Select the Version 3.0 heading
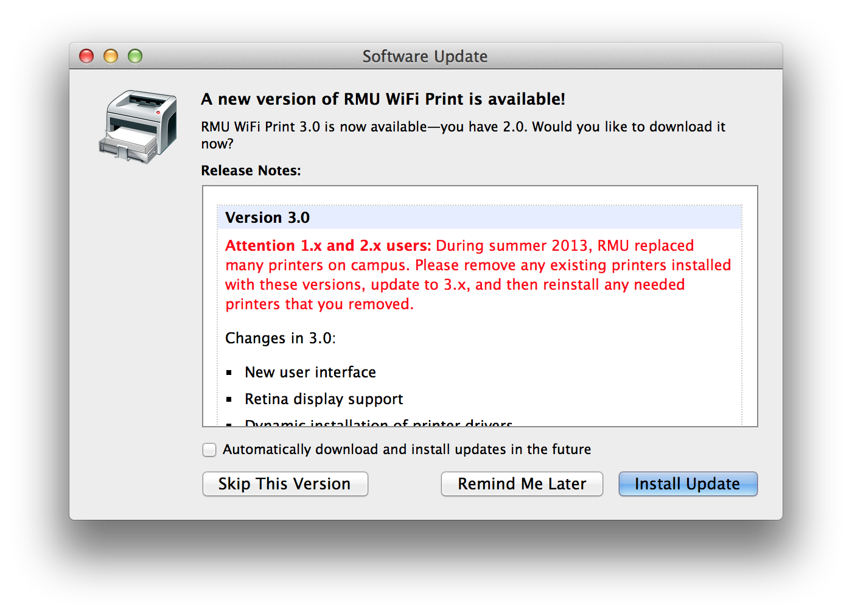 (267, 218)
